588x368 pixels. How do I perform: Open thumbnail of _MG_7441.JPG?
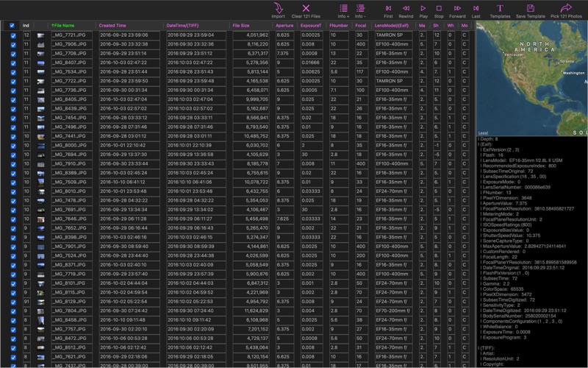point(41,136)
